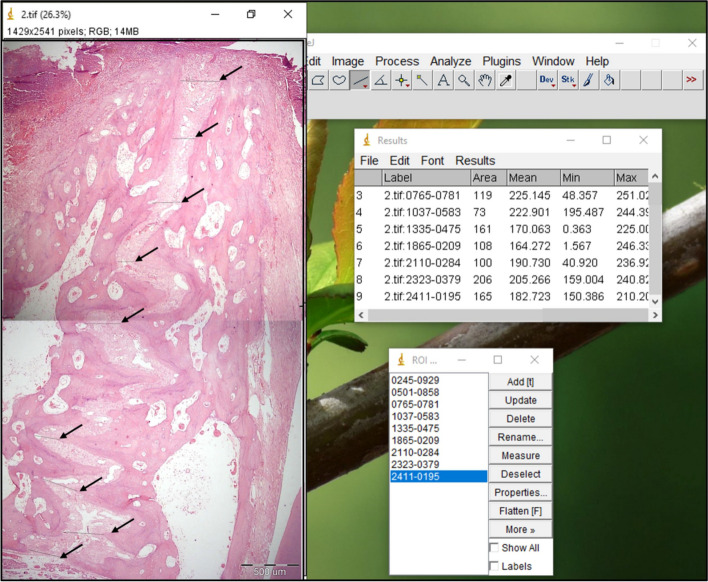708x582 pixels.
Task: Open the Stk stacks menu
Action: coord(568,80)
